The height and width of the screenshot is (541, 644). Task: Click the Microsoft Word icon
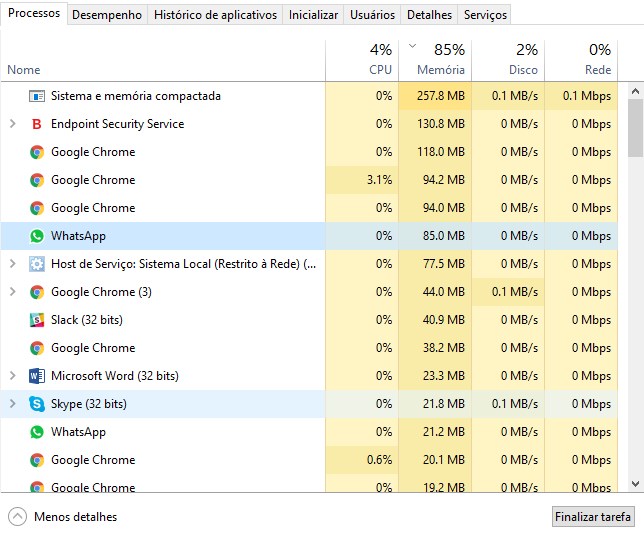point(37,376)
